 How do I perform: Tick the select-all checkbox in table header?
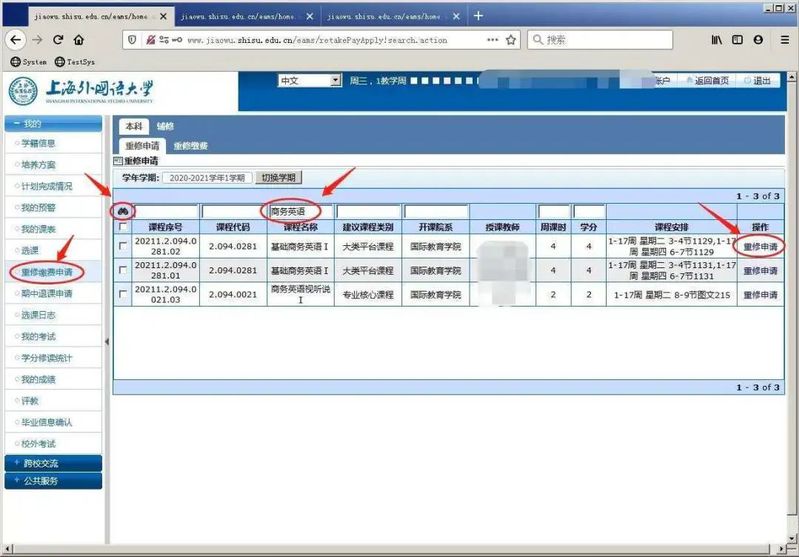[123, 227]
